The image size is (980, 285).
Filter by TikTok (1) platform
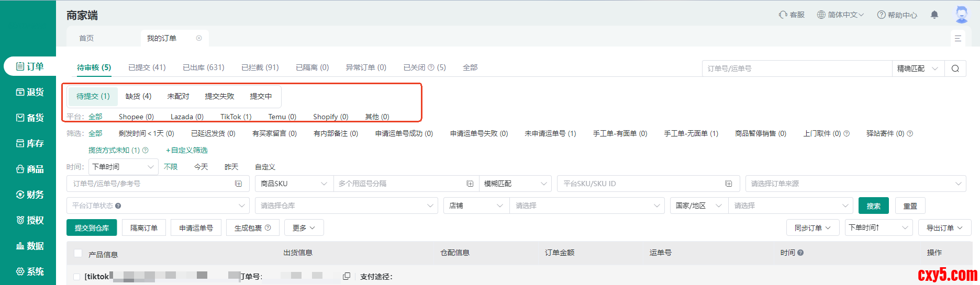pyautogui.click(x=236, y=117)
